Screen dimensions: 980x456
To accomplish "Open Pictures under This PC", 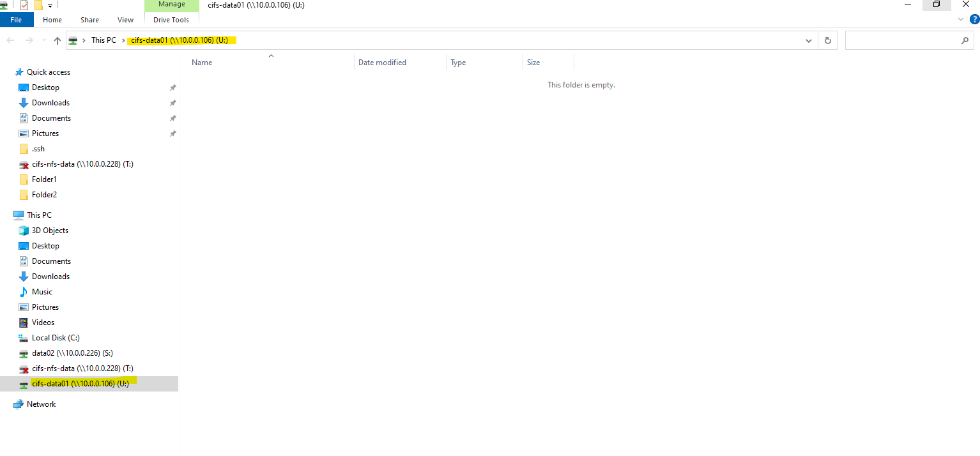I will tap(45, 307).
